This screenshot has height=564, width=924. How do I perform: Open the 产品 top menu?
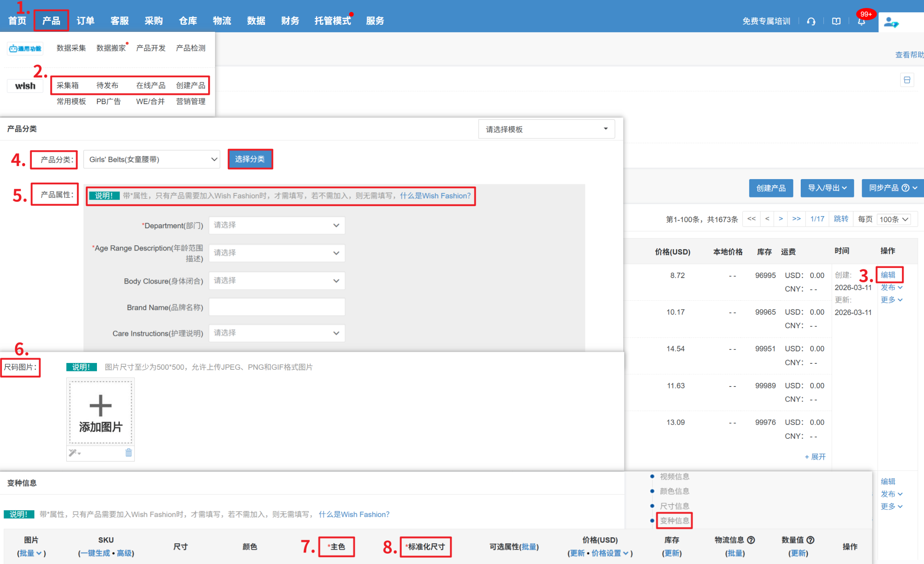point(51,21)
